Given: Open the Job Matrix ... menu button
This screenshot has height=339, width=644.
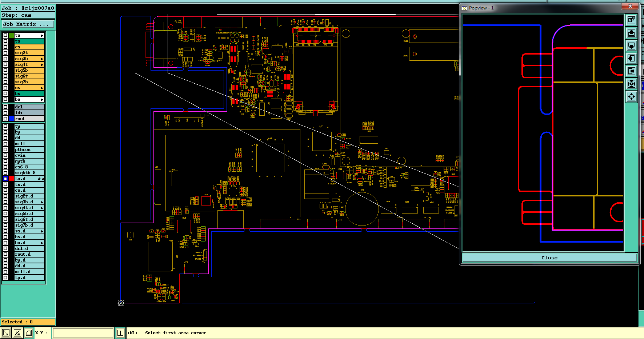Looking at the screenshot, I should [28, 24].
